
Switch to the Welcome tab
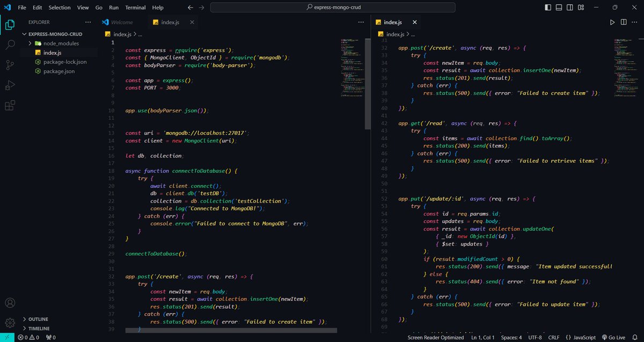pos(122,23)
